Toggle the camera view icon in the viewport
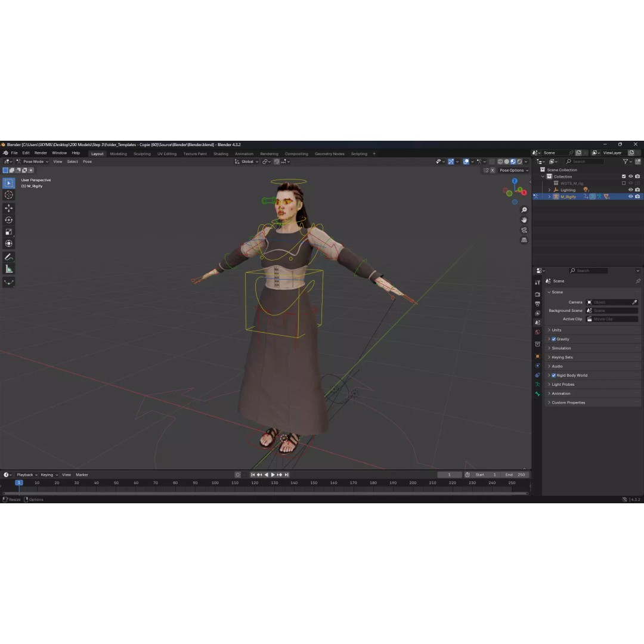The image size is (644, 644). [x=524, y=230]
